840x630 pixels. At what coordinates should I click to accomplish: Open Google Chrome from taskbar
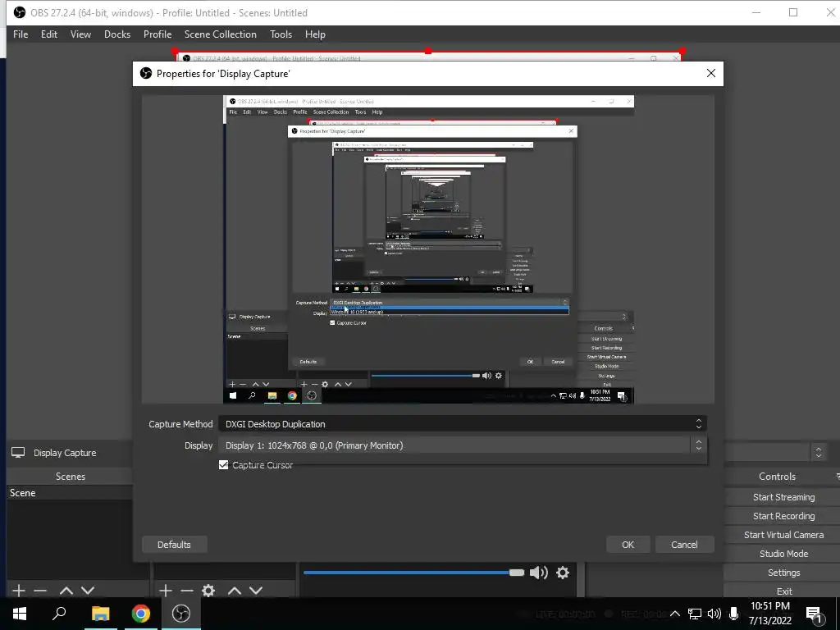(x=140, y=614)
